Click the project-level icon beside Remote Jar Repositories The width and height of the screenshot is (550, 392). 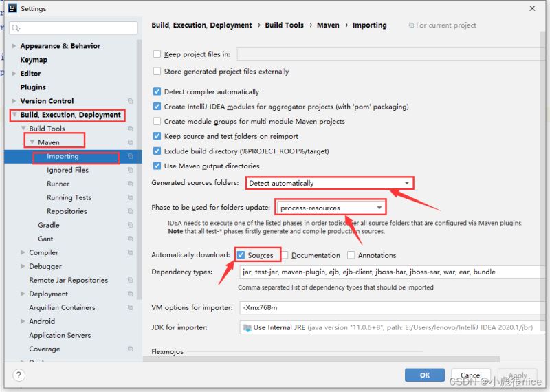click(131, 280)
